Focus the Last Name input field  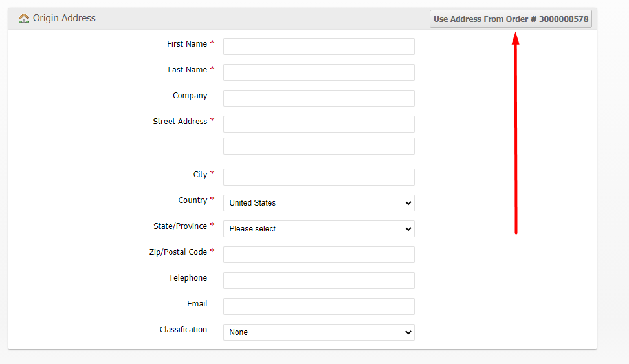click(319, 72)
